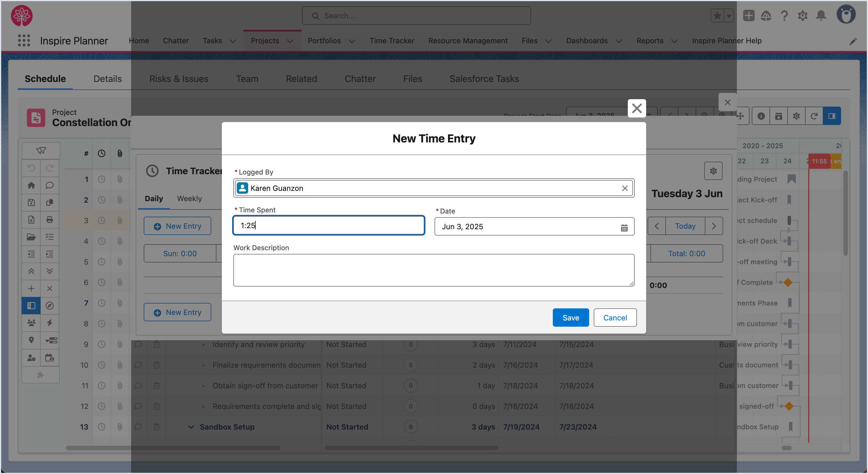Open the Portfolios dropdown chevron
The height and width of the screenshot is (474, 868).
352,41
